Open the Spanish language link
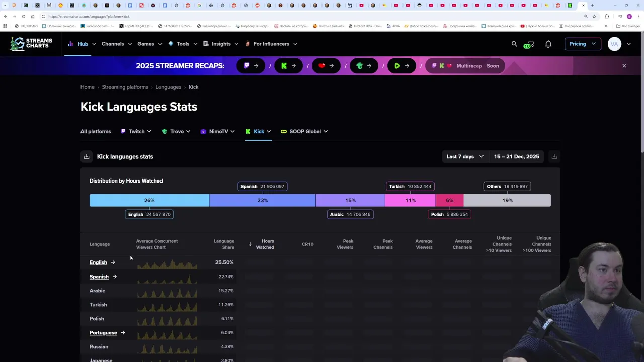 click(x=99, y=277)
